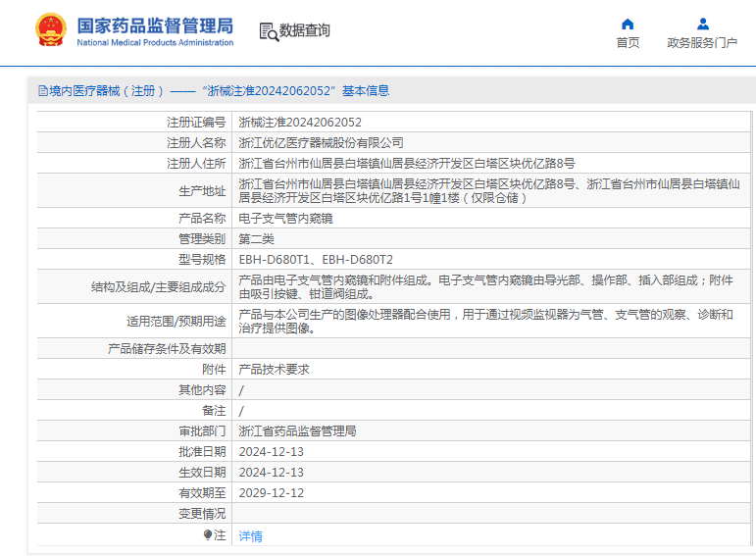Image resolution: width=756 pixels, height=556 pixels.
Task: Select the 生产地址 value ending with 仅限仓储
Action: pyautogui.click(x=489, y=191)
